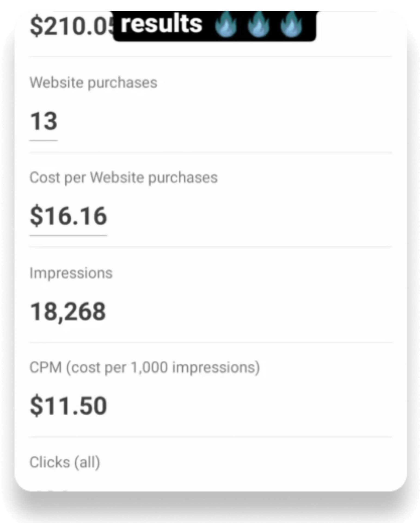This screenshot has width=420, height=523.
Task: Tap the $11.50 CPM value
Action: [x=68, y=406]
